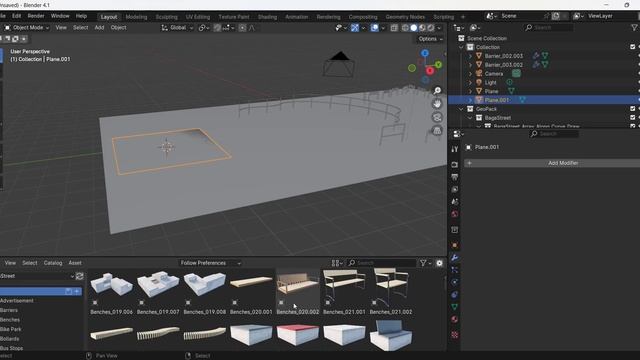Open the viewport Options dropdown
Image resolution: width=640 pixels, height=360 pixels.
tap(430, 39)
